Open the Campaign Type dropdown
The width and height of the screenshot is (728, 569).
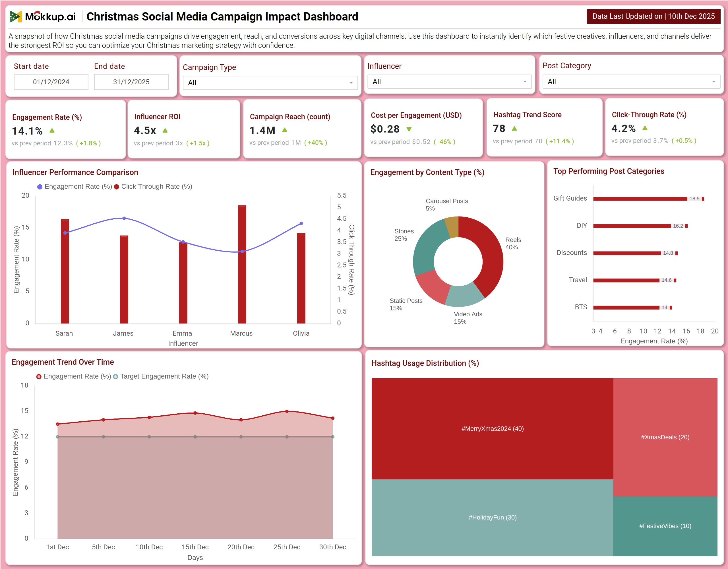270,83
